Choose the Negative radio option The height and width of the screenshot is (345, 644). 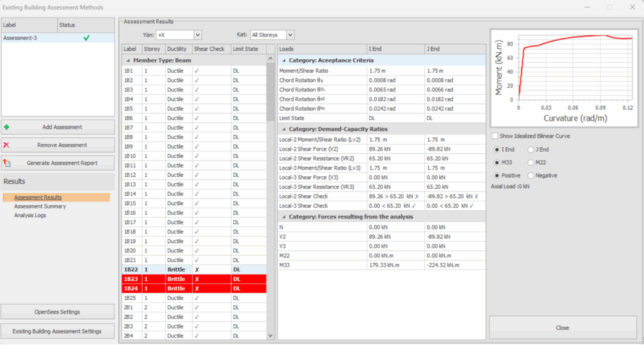530,176
